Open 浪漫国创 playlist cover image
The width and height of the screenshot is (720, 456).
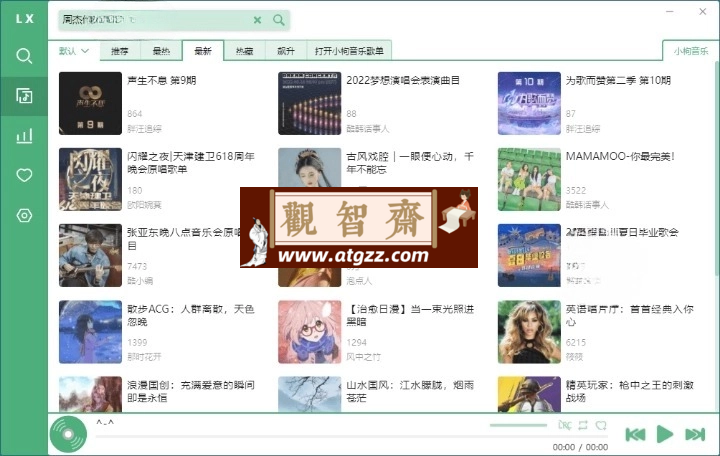pos(90,394)
